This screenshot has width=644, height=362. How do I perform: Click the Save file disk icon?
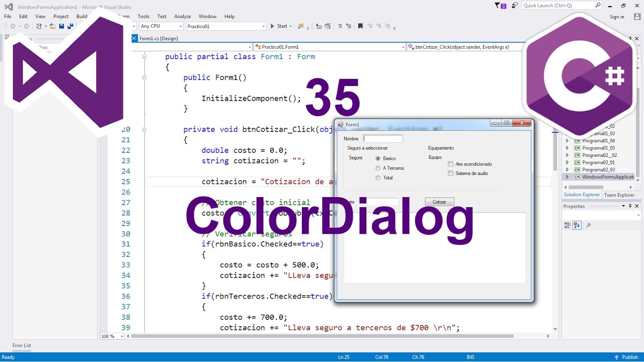point(61,26)
